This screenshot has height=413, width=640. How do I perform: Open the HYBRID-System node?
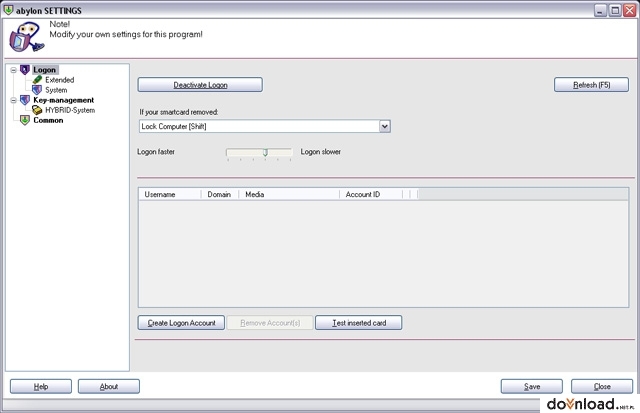[70, 110]
